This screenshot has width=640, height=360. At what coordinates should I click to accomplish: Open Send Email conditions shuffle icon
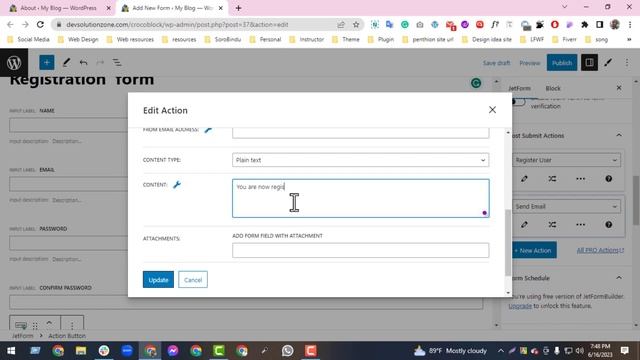[552, 224]
